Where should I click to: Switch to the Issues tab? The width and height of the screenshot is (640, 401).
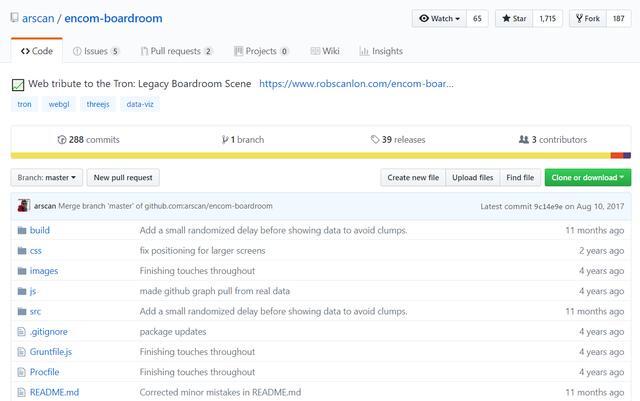[96, 51]
